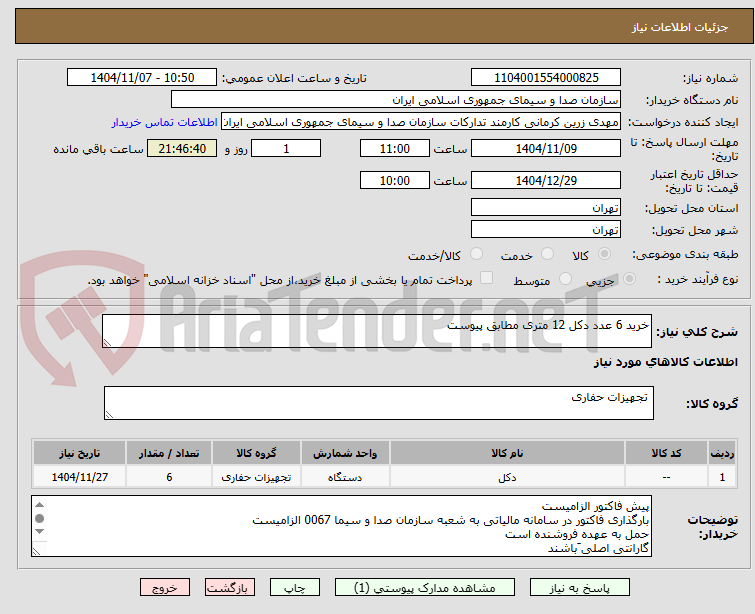
Task: Click the جزئیات اطلاعات نیاز header title
Action: [x=680, y=27]
